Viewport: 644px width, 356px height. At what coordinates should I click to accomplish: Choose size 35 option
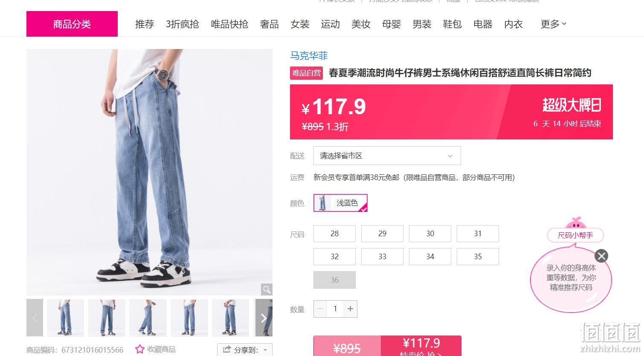point(478,257)
